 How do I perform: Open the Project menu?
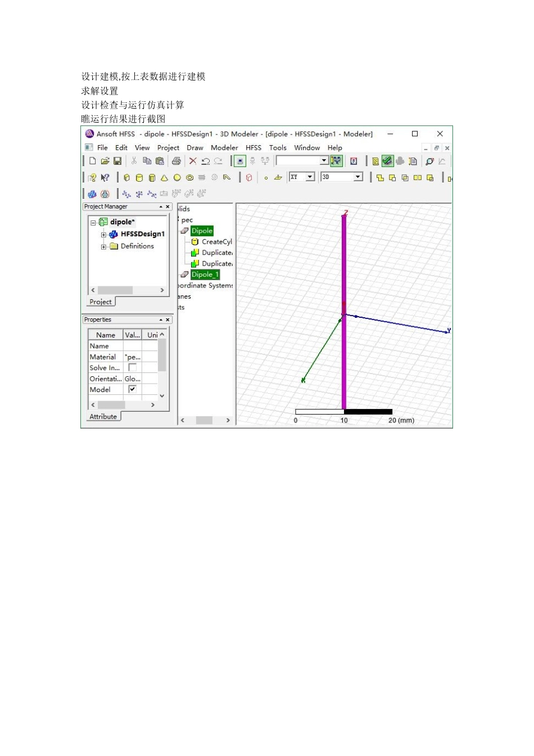pos(168,147)
